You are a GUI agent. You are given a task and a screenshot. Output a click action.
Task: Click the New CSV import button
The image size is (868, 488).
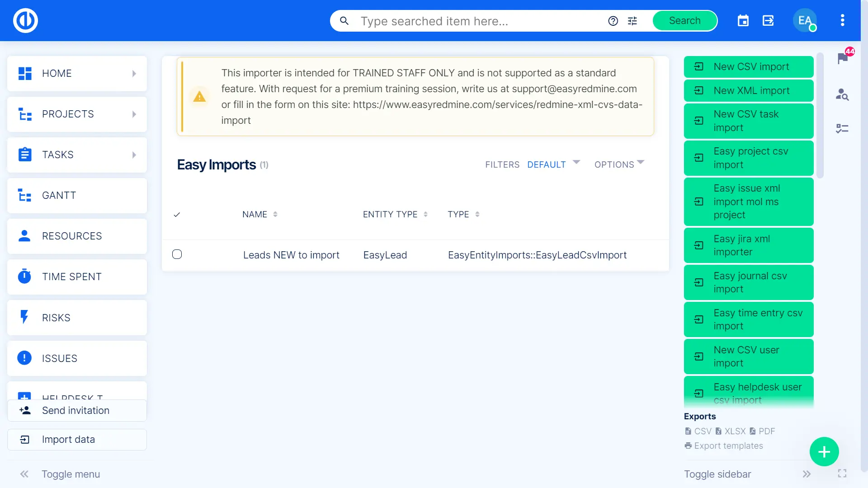click(x=748, y=67)
